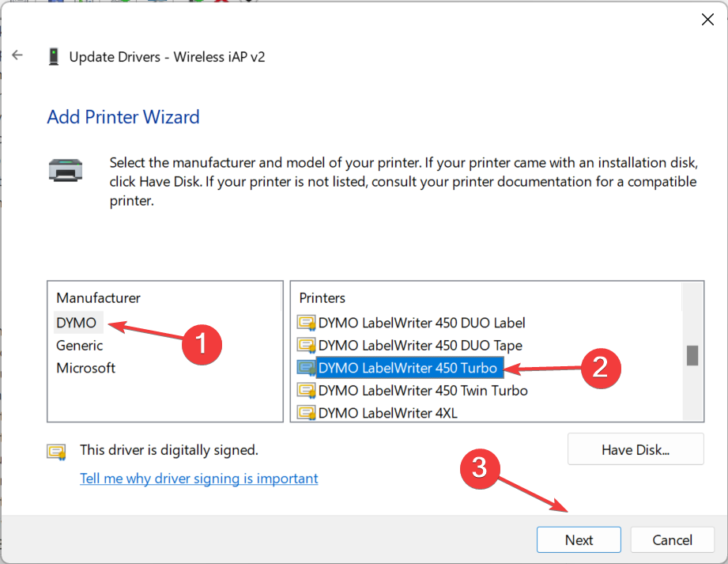Image resolution: width=728 pixels, height=564 pixels.
Task: Click the driver icon for DYMO LabelWriter 450 DUO Label
Action: tap(307, 322)
